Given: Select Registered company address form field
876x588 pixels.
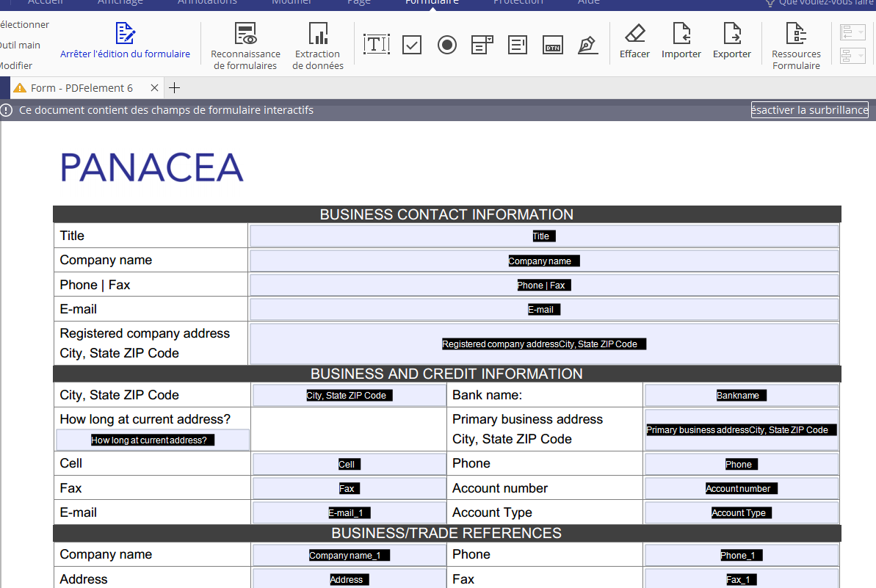Looking at the screenshot, I should (x=544, y=344).
